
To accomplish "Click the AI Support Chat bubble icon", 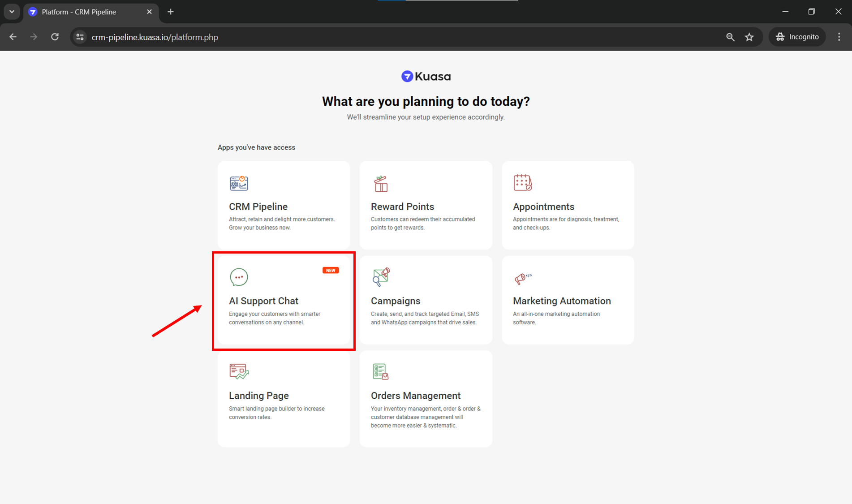I will 239,277.
